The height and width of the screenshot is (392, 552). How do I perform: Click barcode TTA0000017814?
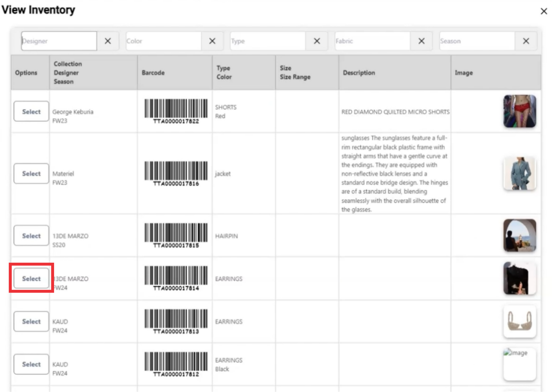[176, 278]
